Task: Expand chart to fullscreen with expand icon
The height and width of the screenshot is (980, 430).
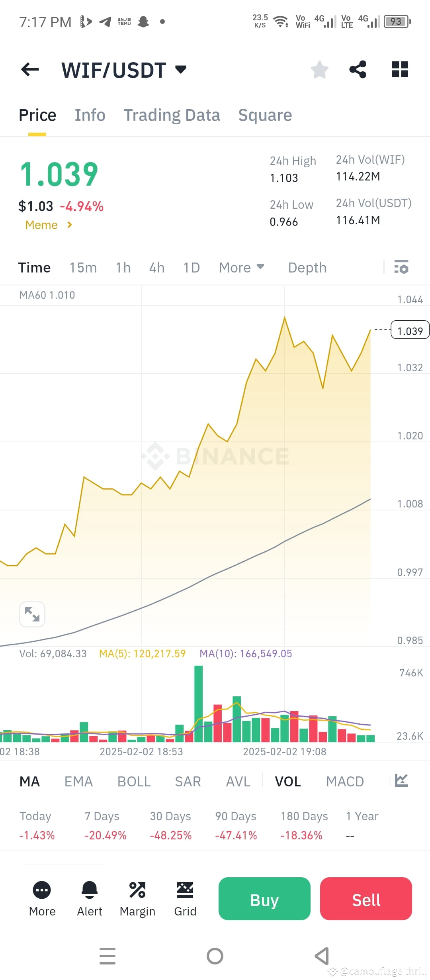Action: click(x=32, y=614)
